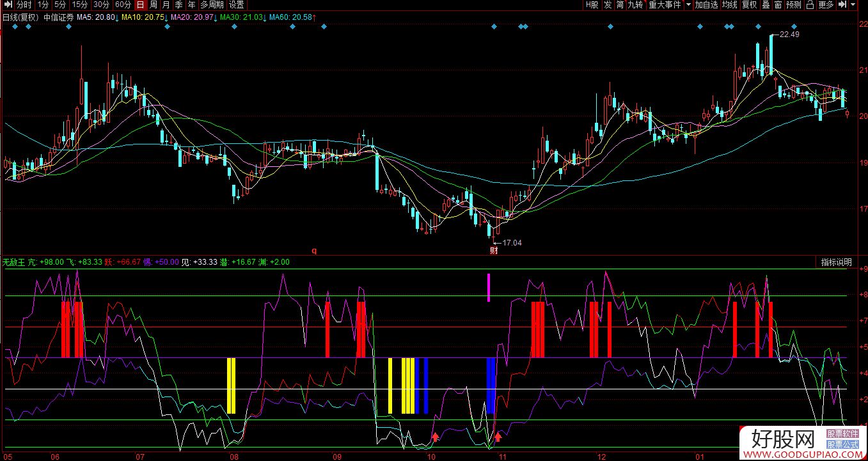
Task: Click 加自选 to add to watchlist
Action: (x=707, y=5)
